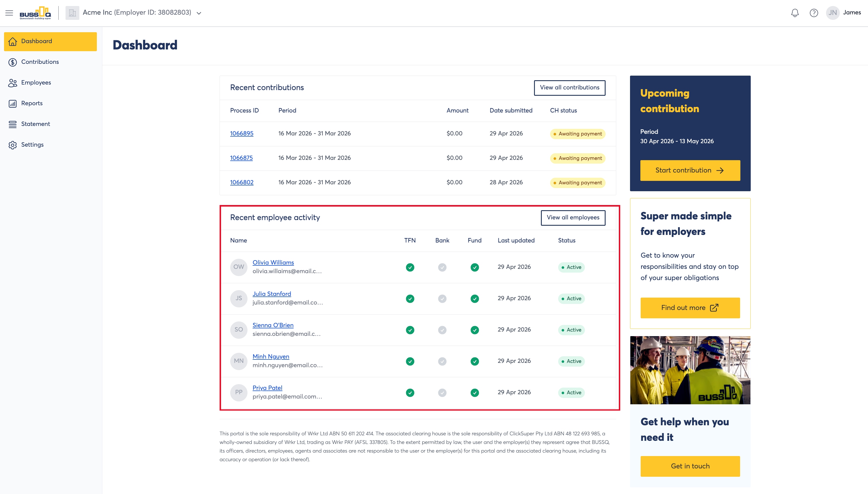
Task: Click PP avatar for Priya Patel
Action: tap(239, 392)
